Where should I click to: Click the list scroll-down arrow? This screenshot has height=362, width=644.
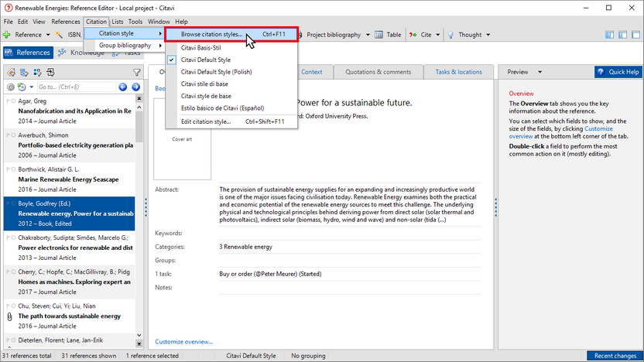pos(139,336)
